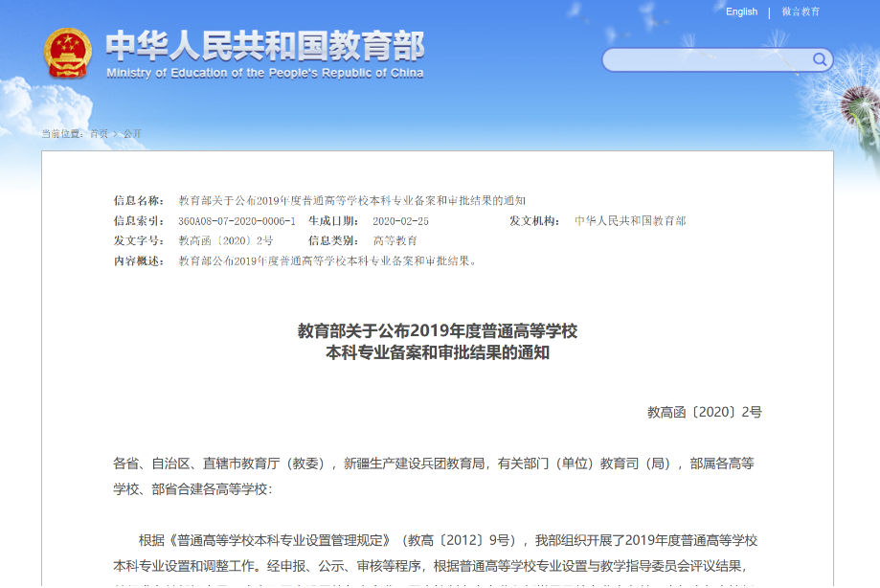880x588 pixels.
Task: Switch to the English site version
Action: pos(741,11)
